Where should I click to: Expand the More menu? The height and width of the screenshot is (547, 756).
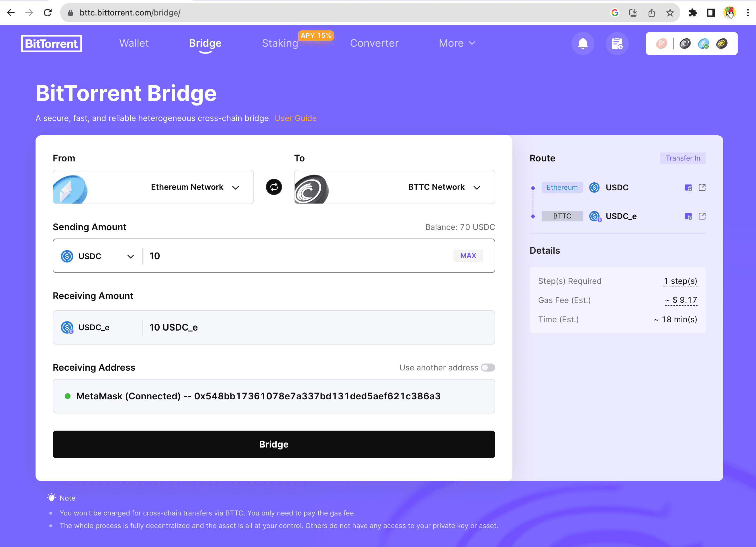[457, 43]
